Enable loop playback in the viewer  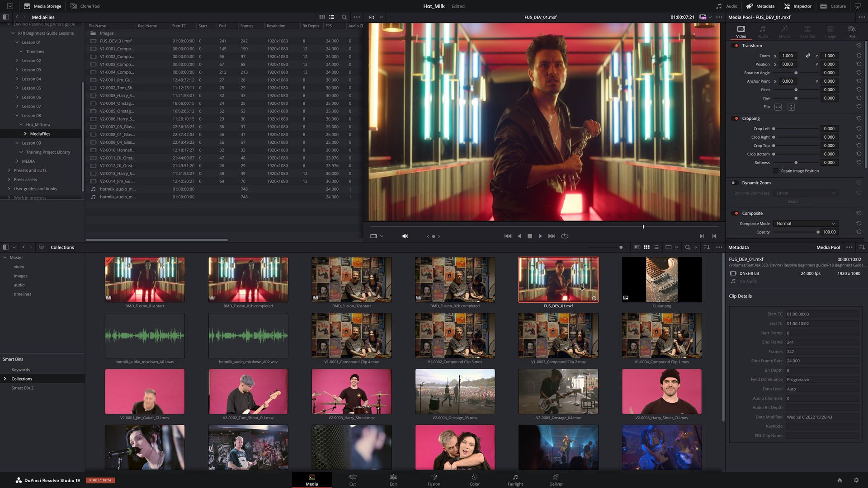click(x=565, y=236)
